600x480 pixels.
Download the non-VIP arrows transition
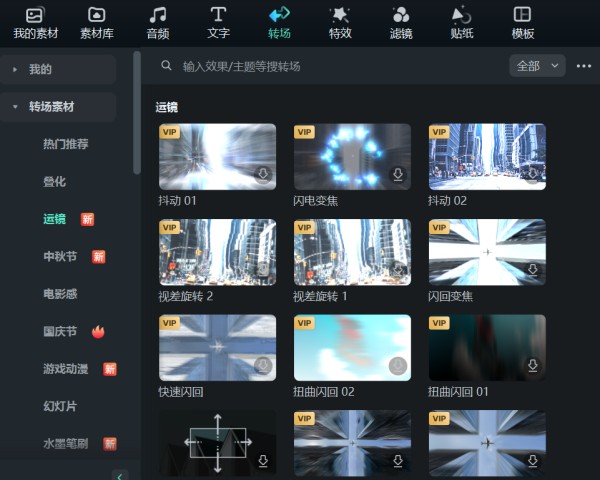[x=263, y=460]
